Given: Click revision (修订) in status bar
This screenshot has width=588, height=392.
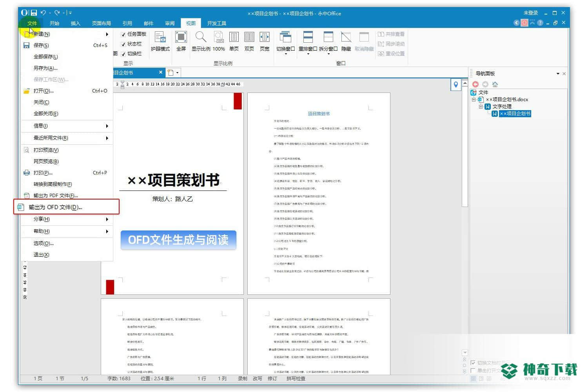Looking at the screenshot, I should tap(272, 379).
